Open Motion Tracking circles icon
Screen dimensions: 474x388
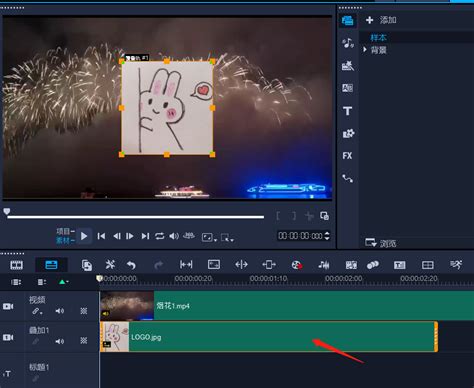click(x=373, y=265)
